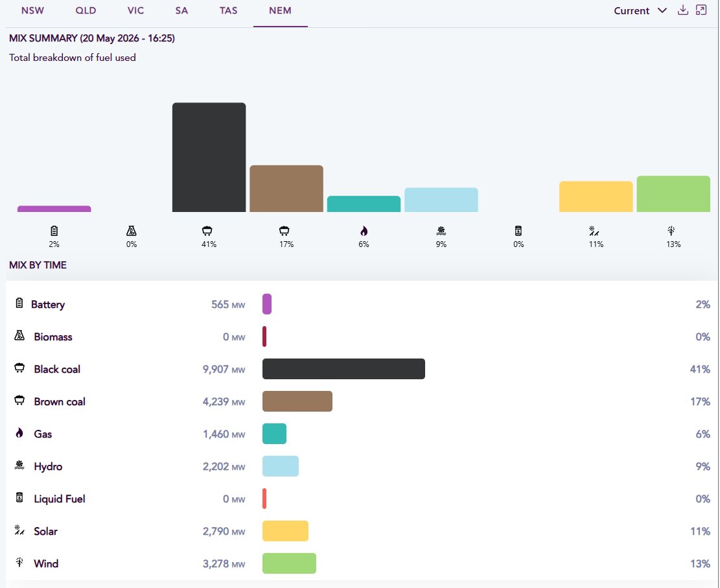Click the teal gas column in the chart

[364, 204]
